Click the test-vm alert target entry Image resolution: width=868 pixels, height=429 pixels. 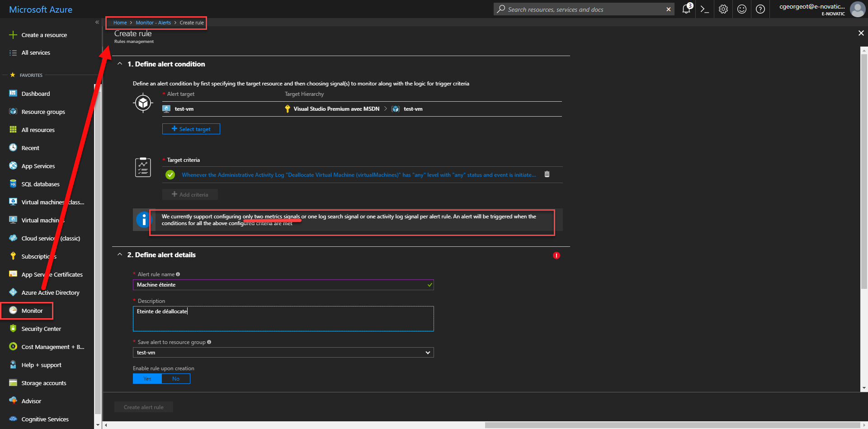(x=184, y=109)
